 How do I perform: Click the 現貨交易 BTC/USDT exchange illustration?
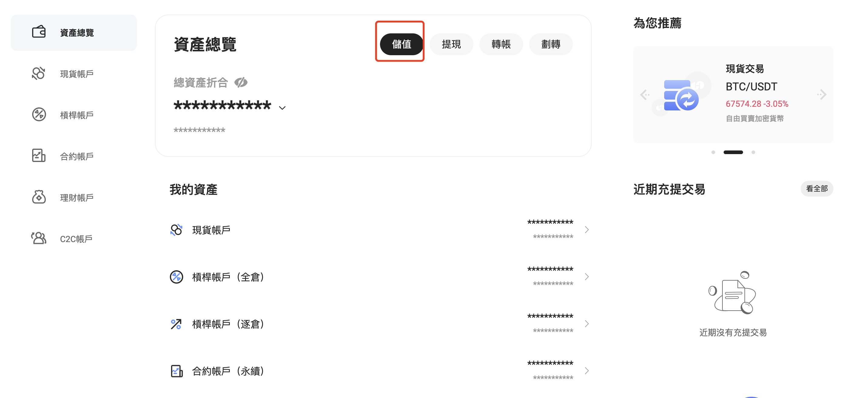pyautogui.click(x=681, y=95)
